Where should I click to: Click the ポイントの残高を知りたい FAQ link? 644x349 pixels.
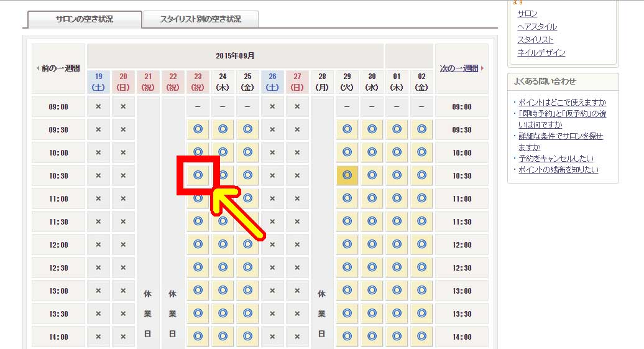pyautogui.click(x=558, y=170)
